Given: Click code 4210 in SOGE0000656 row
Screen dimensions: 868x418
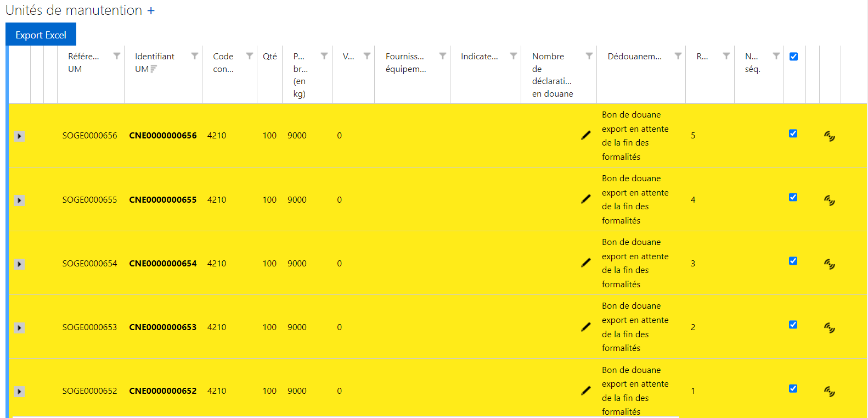Looking at the screenshot, I should (x=217, y=136).
